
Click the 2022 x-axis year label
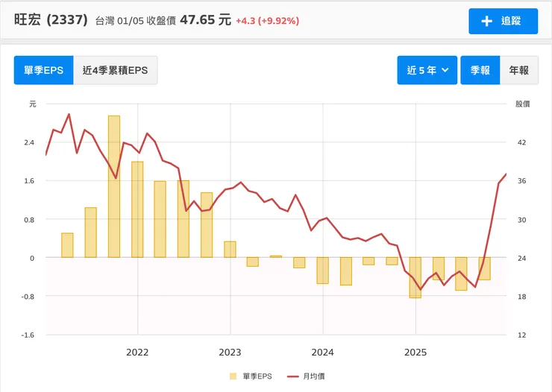coord(137,353)
